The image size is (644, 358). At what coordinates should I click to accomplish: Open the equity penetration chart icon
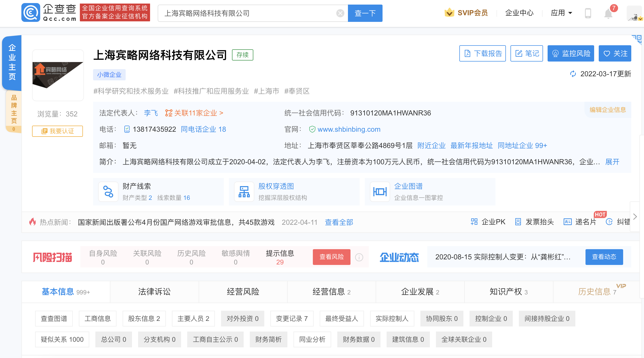point(244,192)
